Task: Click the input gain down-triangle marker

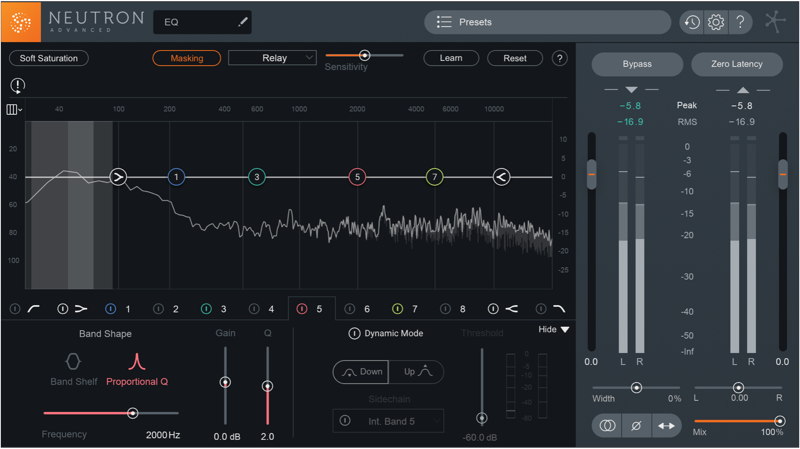Action: click(x=631, y=90)
